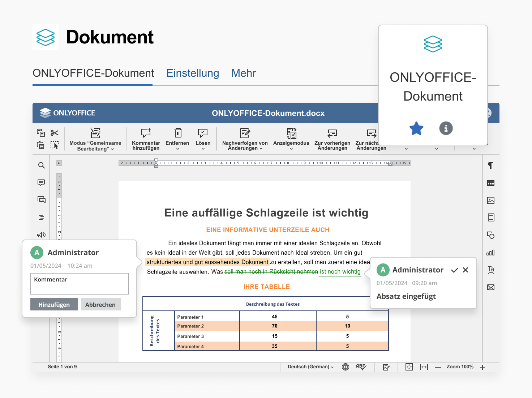Open the Navigation headings icon in left sidebar
Screen dimensions: 532x398
click(42, 217)
